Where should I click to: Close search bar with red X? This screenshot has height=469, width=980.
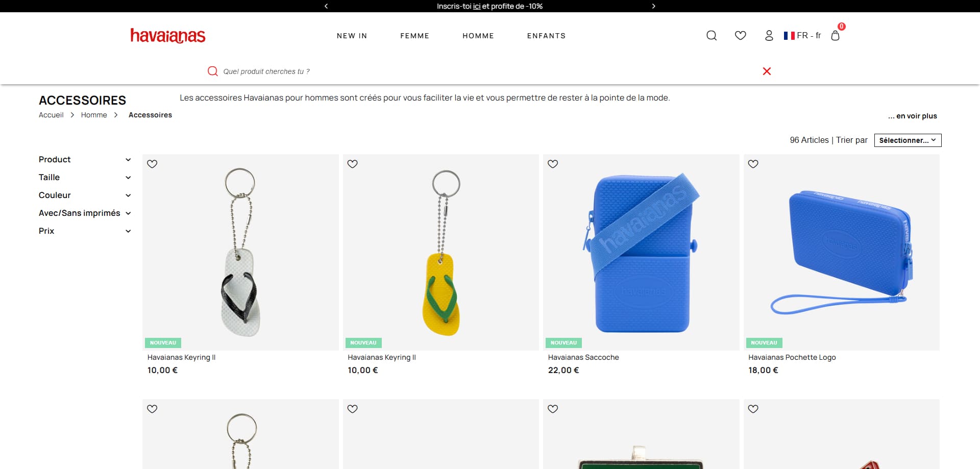click(767, 71)
